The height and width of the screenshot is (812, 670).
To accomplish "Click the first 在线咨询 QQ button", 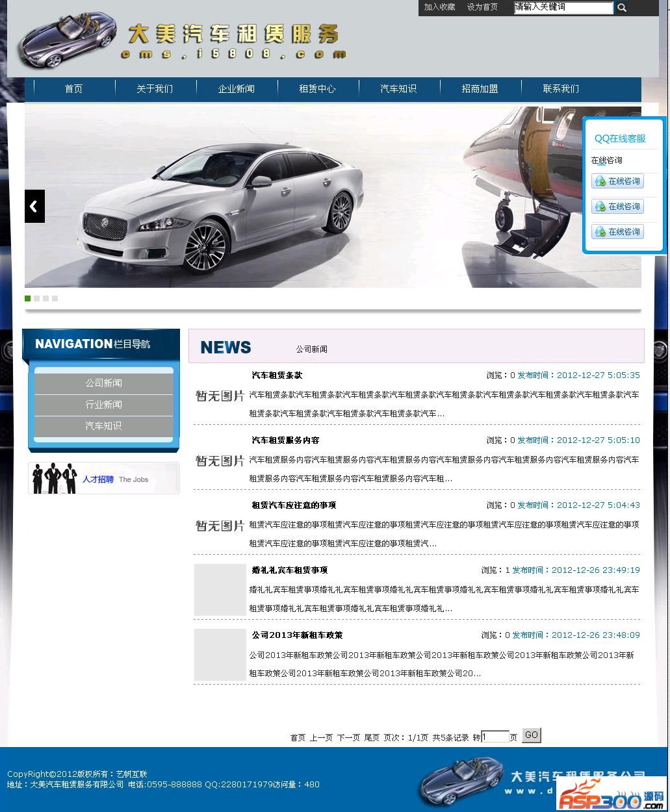I will click(x=617, y=181).
